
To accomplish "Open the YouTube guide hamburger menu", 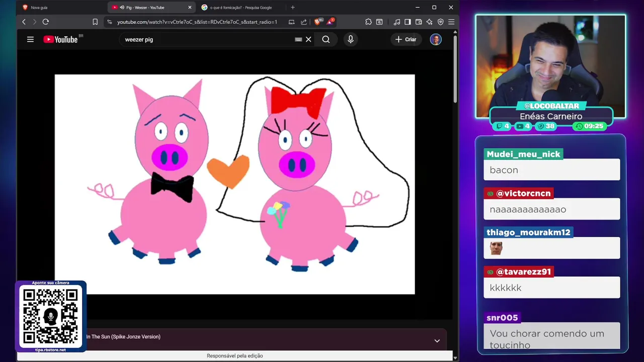I will click(x=30, y=39).
